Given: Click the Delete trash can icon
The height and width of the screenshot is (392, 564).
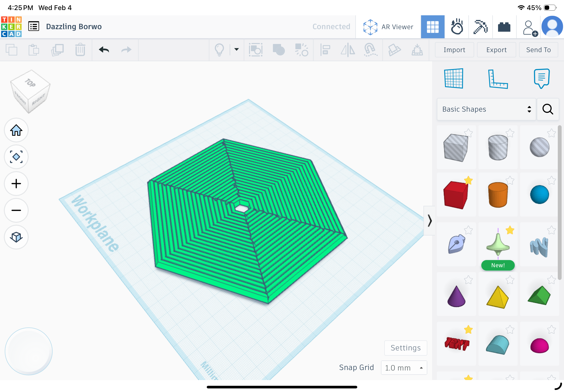Looking at the screenshot, I should click(x=80, y=50).
